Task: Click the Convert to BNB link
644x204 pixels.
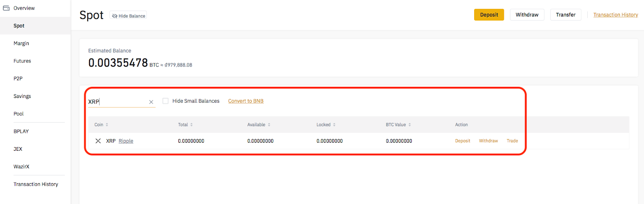Action: [x=246, y=101]
